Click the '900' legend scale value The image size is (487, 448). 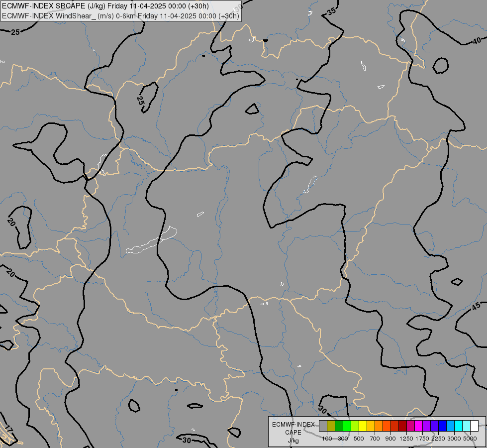[390, 439]
